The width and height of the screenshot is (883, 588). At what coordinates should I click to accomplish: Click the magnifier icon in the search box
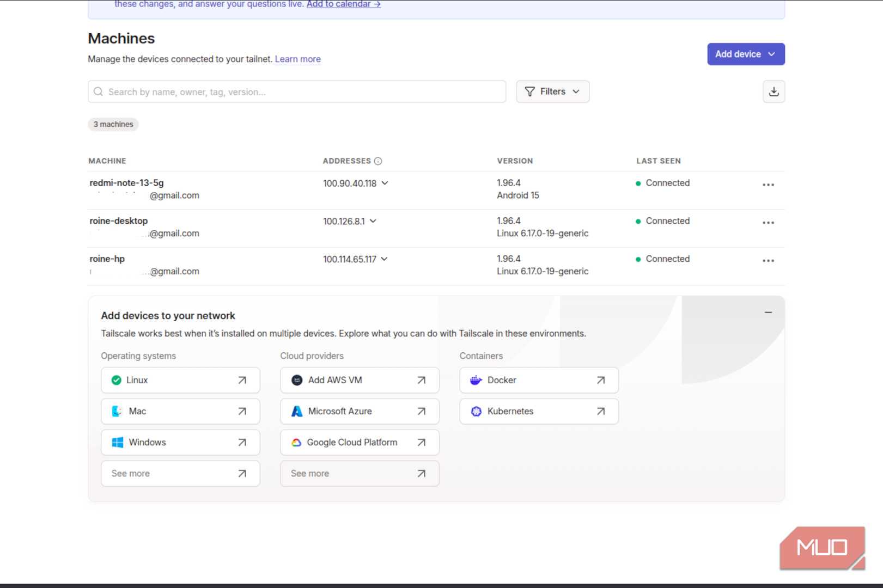coord(98,91)
